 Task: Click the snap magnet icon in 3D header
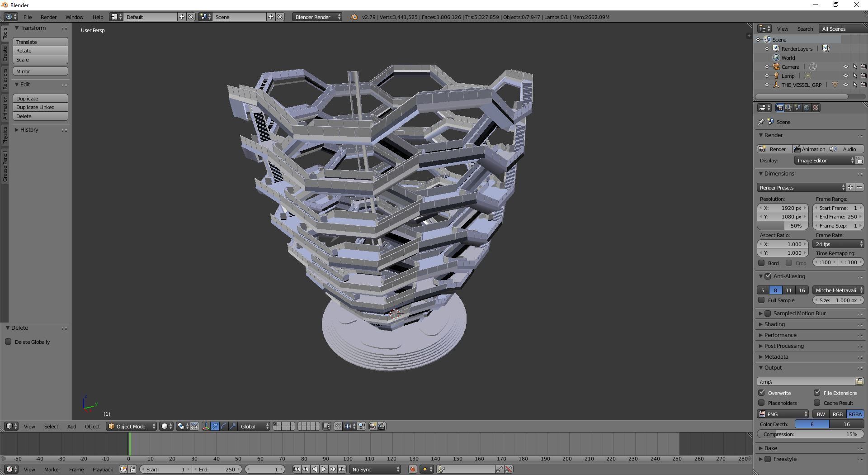pos(338,426)
